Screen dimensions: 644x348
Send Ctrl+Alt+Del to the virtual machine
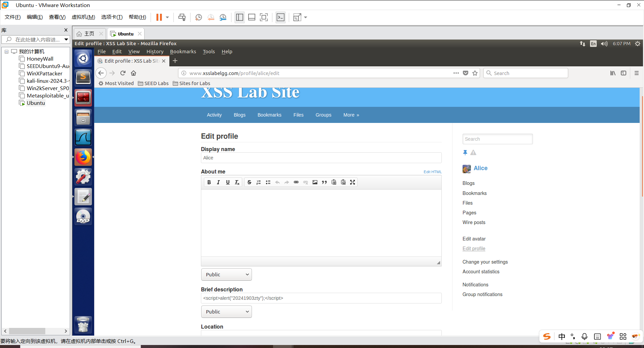182,17
